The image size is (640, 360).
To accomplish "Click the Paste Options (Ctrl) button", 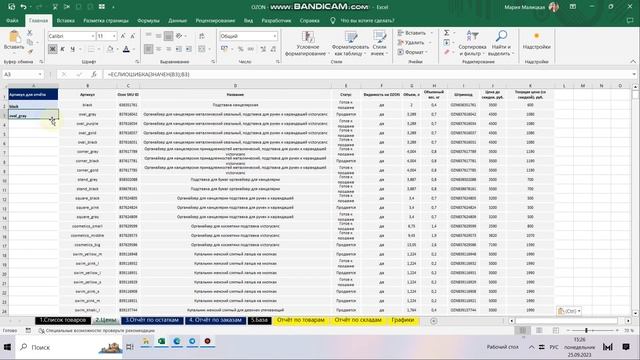I will coord(569,311).
